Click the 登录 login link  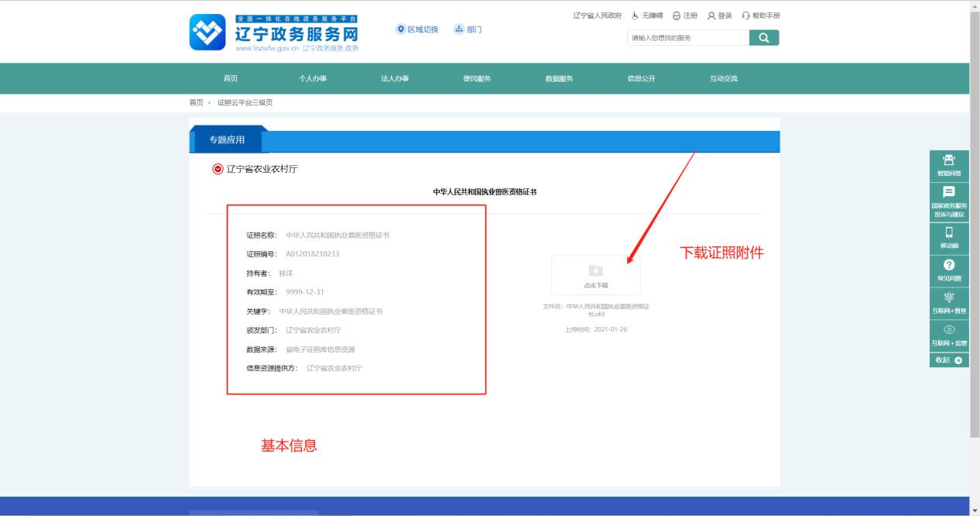tap(719, 15)
